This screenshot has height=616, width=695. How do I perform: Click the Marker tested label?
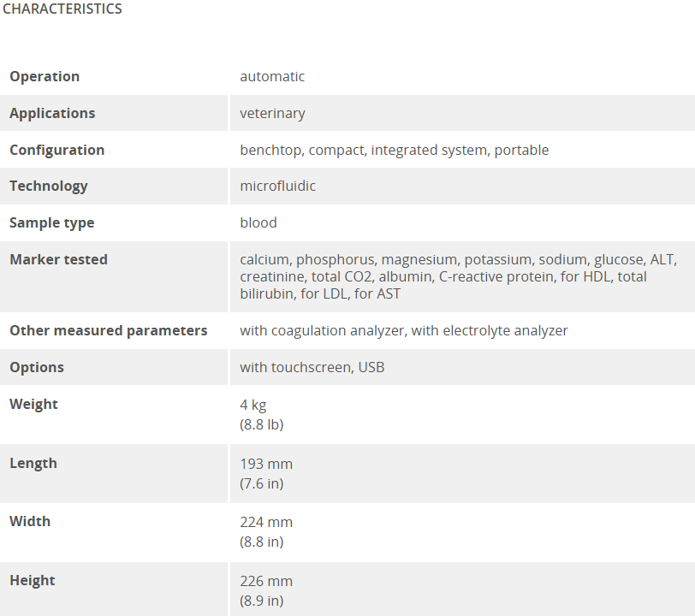[58, 259]
